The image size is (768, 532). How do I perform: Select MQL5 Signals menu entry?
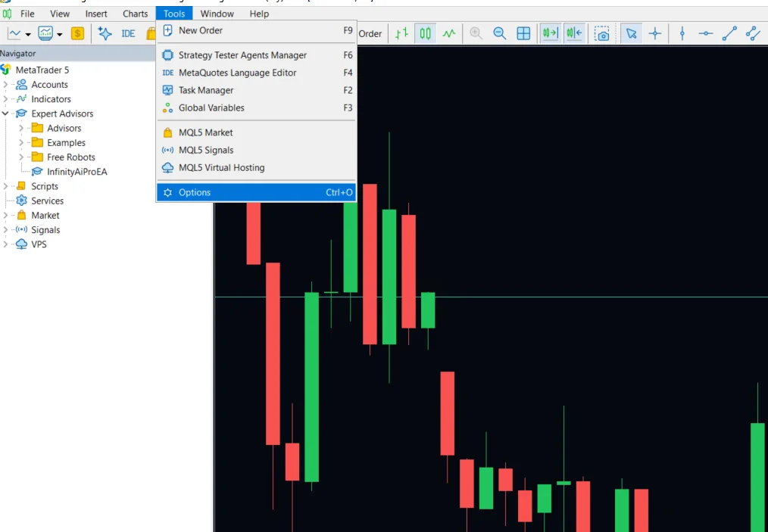tap(257, 151)
